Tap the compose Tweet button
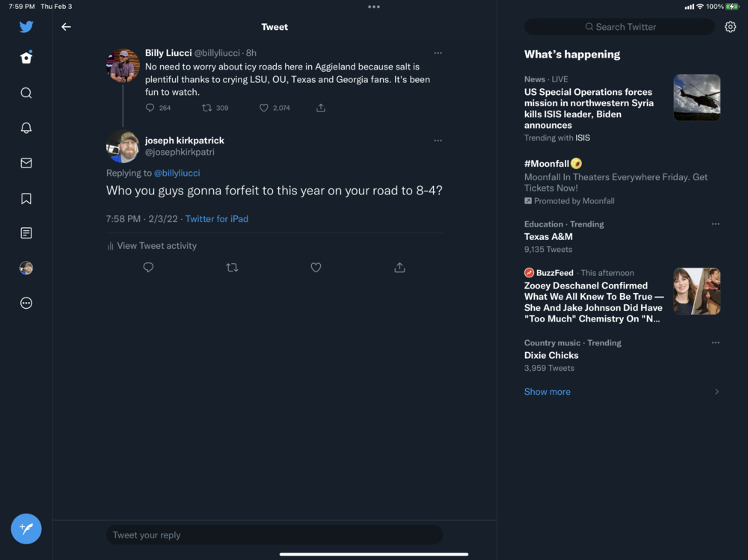The width and height of the screenshot is (748, 560). (26, 529)
